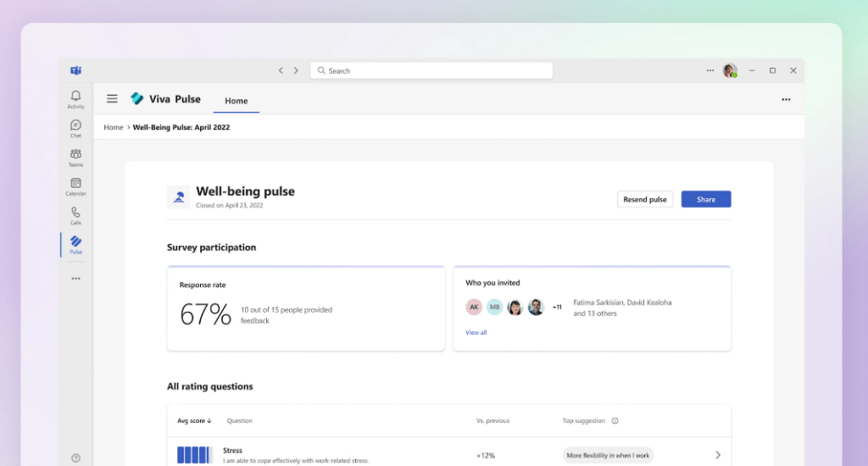The image size is (868, 466).
Task: Expand the Stress question row chevron
Action: [x=718, y=455]
